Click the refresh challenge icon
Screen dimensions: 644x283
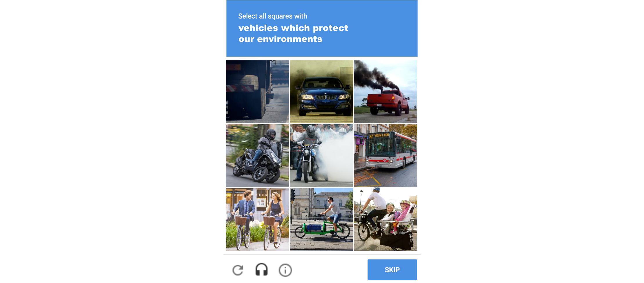pos(238,270)
